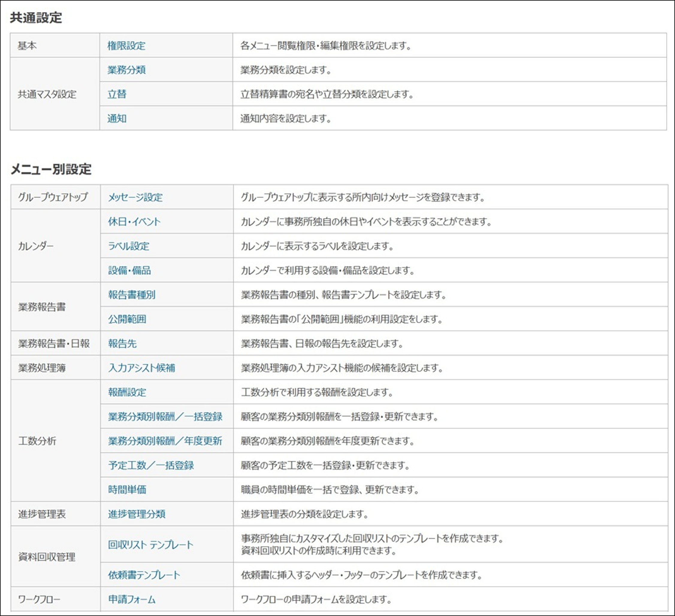
Task: Open 報告先 settings
Action: tap(122, 344)
